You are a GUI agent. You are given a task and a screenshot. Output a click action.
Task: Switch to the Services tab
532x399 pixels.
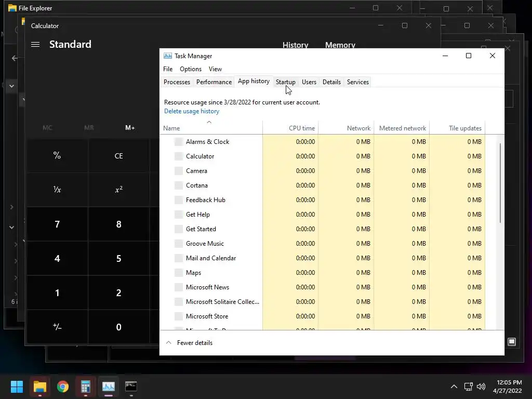[357, 82]
